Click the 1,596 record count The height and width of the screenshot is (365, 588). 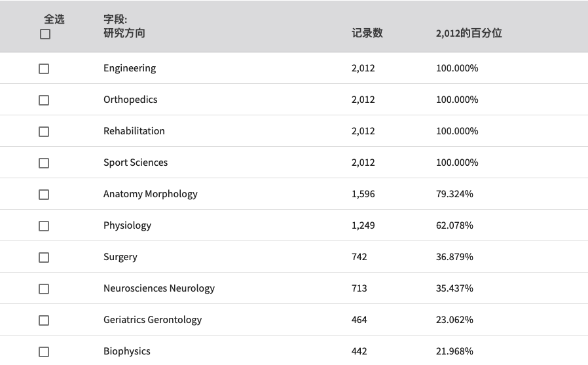[x=363, y=194]
